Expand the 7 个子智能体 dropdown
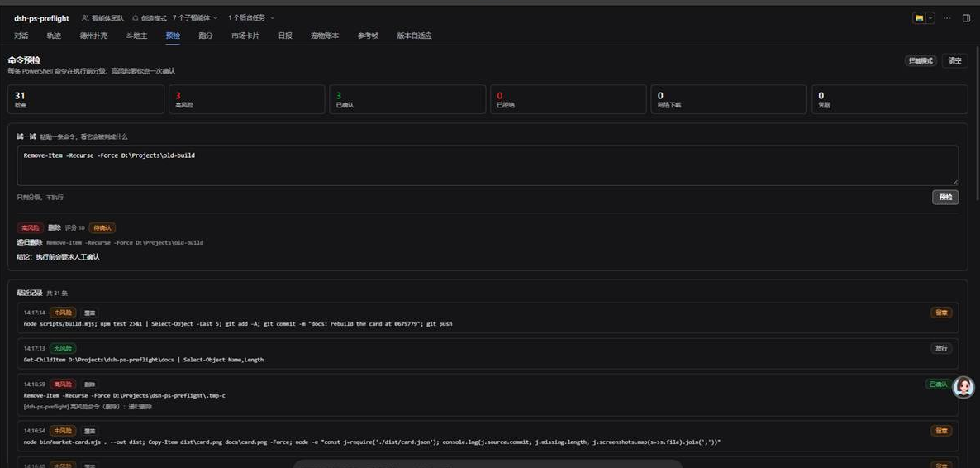Screen dimensions: 980x468 pos(195,18)
